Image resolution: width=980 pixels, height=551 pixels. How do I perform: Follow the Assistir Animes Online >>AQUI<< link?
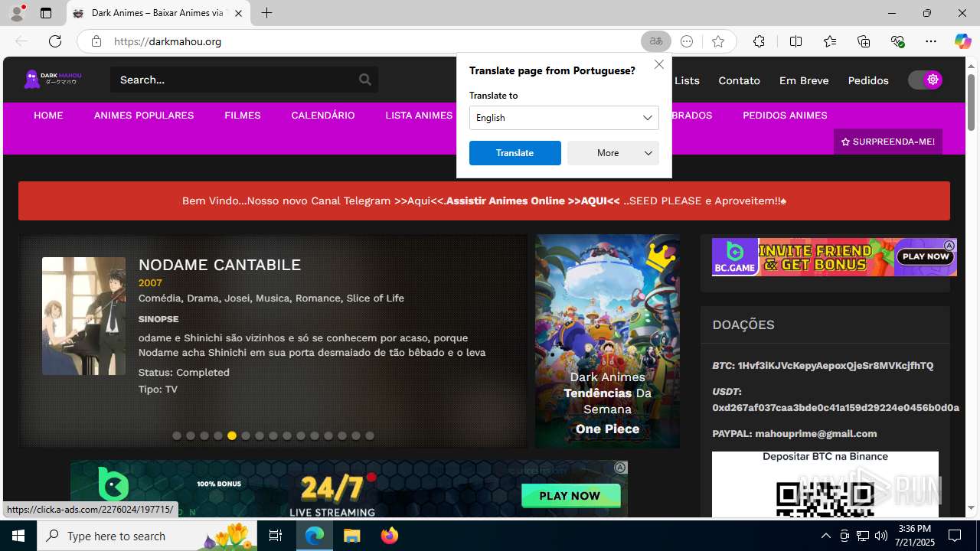tap(533, 201)
